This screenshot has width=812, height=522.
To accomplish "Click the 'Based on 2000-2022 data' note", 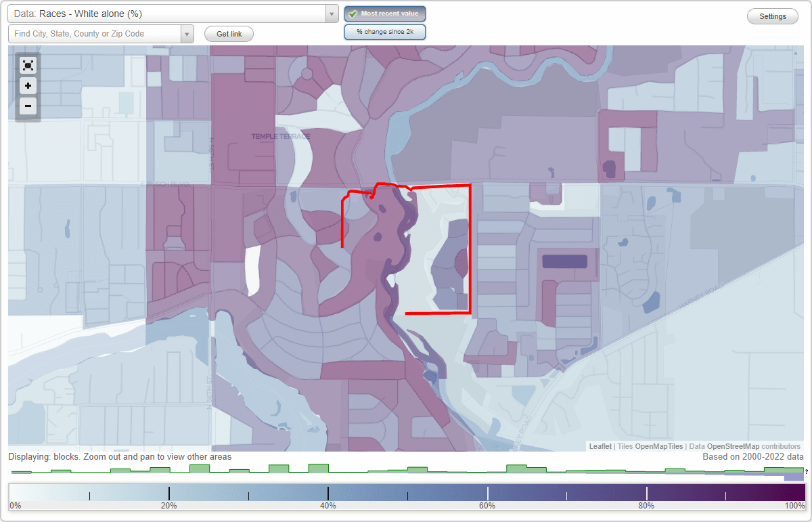I will 753,457.
